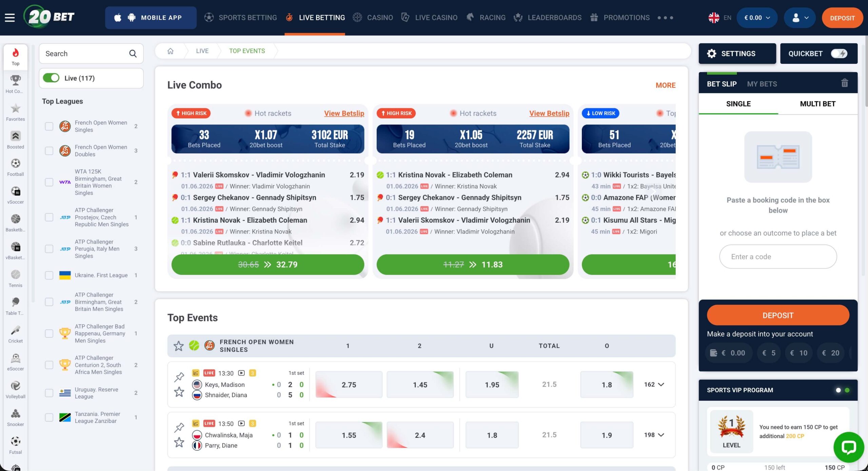Switch to the My Bets tab
Screen dimensions: 868x471
tap(762, 84)
